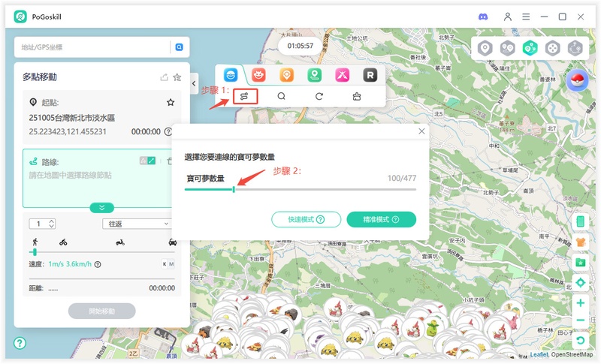Open the user account icon in the title bar
Image resolution: width=601 pixels, height=364 pixels.
tap(508, 16)
